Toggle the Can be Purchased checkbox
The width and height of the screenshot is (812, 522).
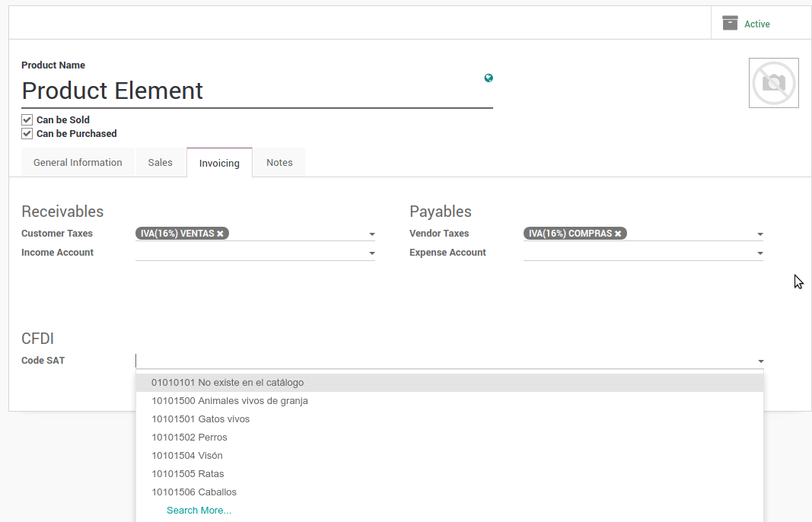27,133
